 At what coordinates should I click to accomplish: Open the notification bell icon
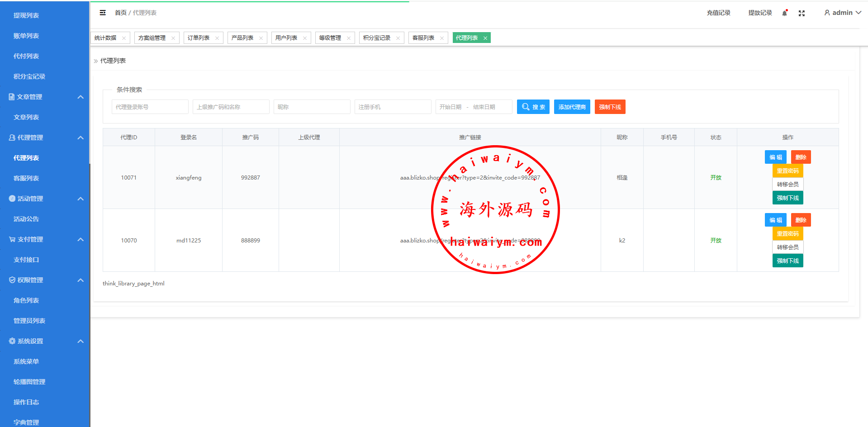785,13
